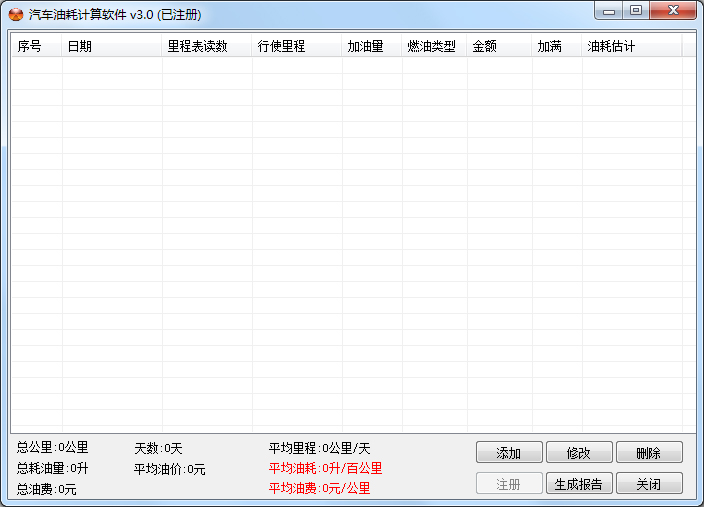Click the 关闭 button
Image resolution: width=704 pixels, height=507 pixels.
(649, 483)
